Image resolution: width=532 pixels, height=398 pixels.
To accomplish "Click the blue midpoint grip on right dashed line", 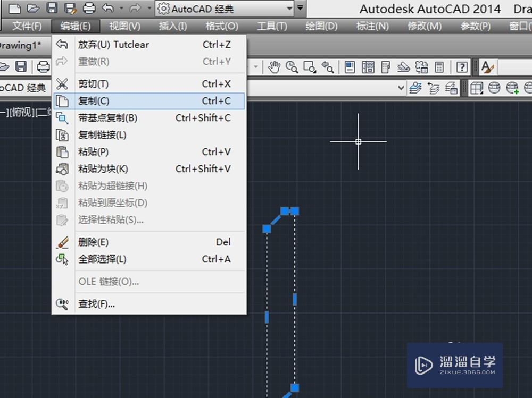I will click(x=295, y=299).
